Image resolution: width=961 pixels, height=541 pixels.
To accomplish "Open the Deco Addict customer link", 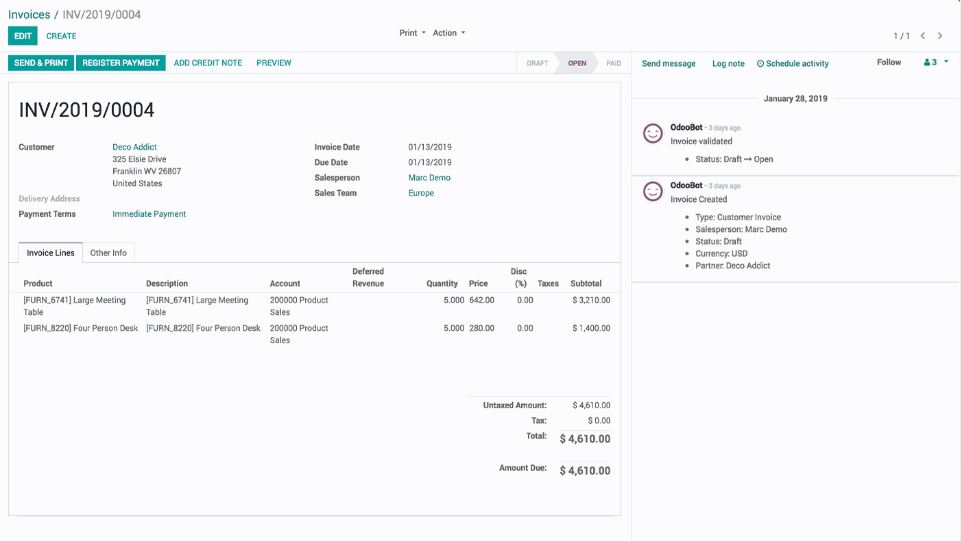I will click(134, 147).
